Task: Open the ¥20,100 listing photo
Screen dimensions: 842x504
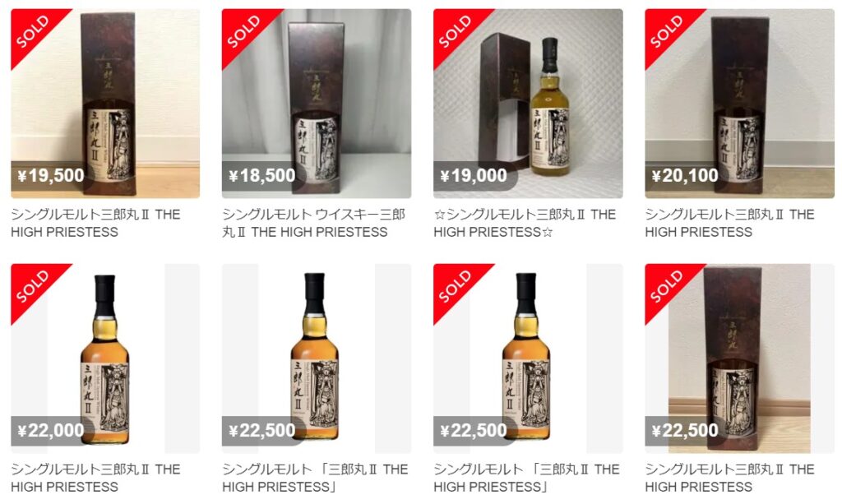Action: tap(739, 104)
